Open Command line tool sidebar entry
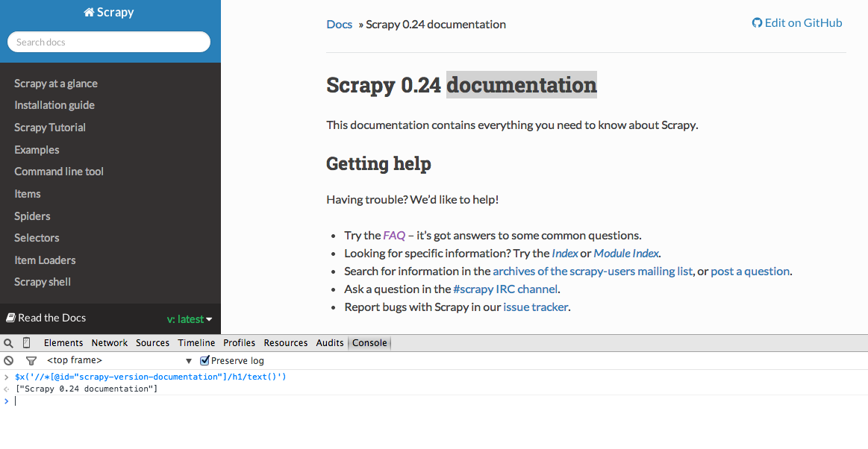 click(59, 172)
